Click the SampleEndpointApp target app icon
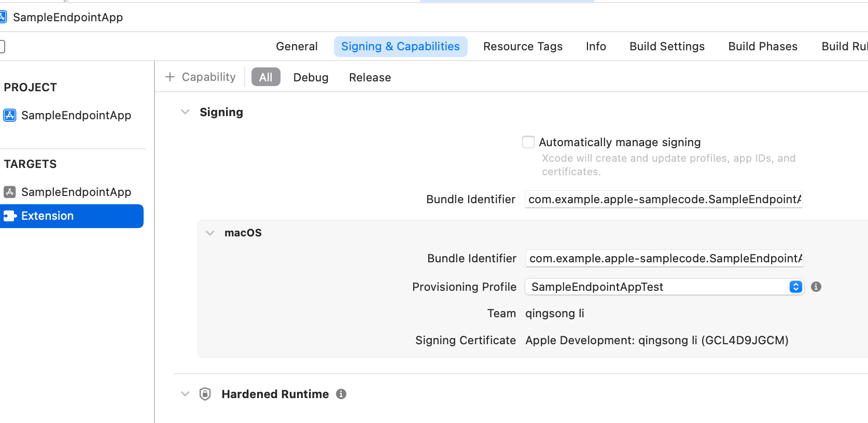Image resolution: width=868 pixels, height=423 pixels. point(10,192)
